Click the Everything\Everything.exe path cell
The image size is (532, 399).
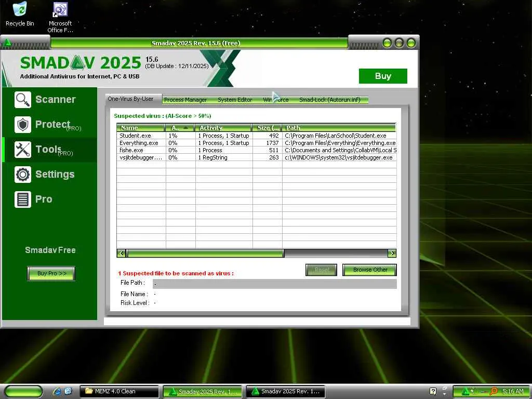pyautogui.click(x=340, y=143)
